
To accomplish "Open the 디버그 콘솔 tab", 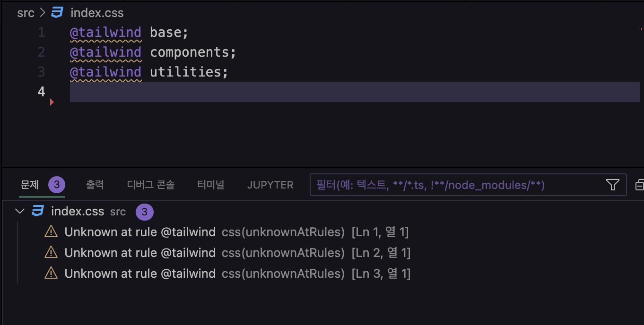I will point(150,185).
